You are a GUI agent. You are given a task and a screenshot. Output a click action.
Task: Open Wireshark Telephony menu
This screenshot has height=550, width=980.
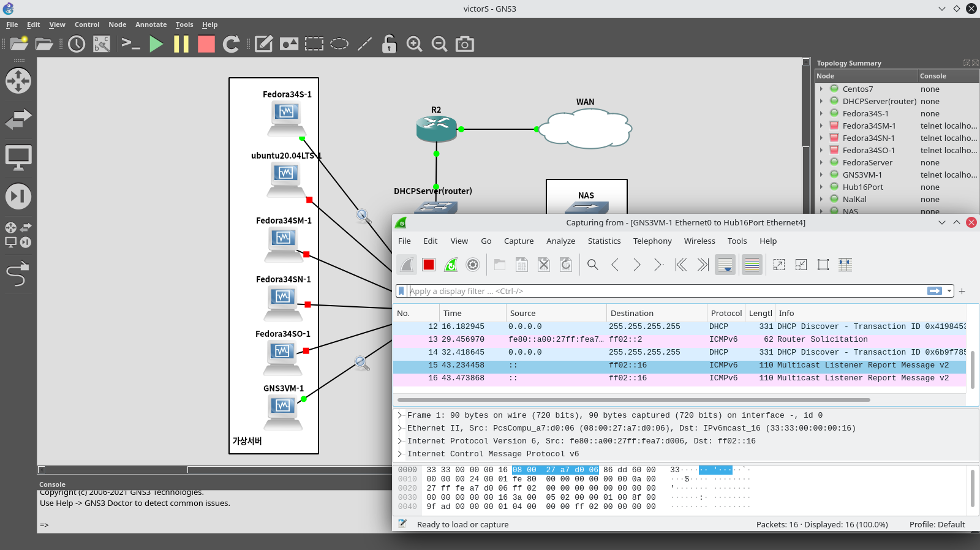coord(652,241)
